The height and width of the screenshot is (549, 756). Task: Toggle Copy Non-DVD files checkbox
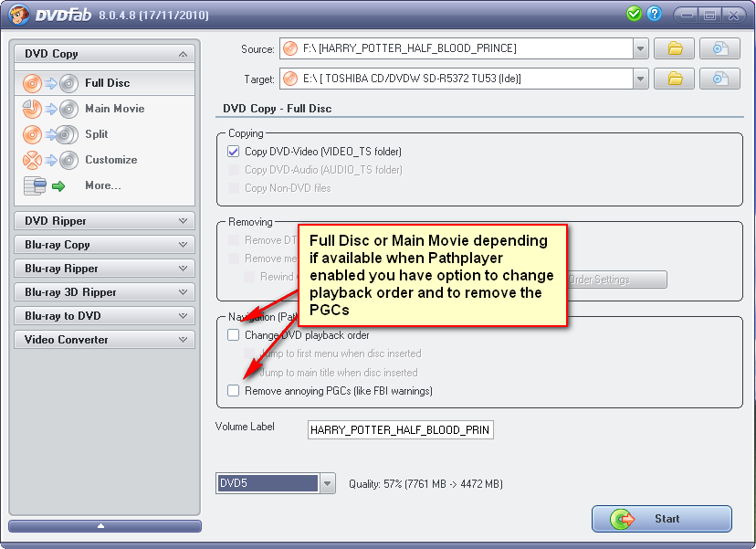click(x=234, y=188)
